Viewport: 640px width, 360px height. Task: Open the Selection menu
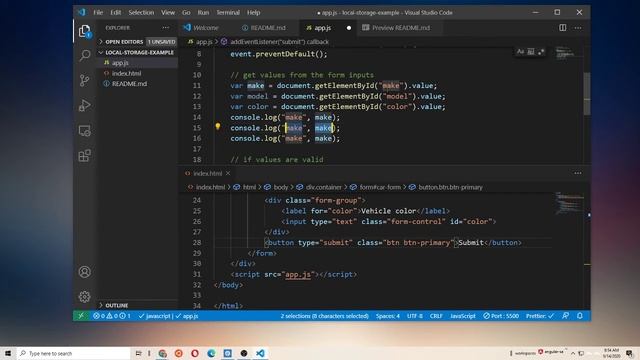pos(141,12)
